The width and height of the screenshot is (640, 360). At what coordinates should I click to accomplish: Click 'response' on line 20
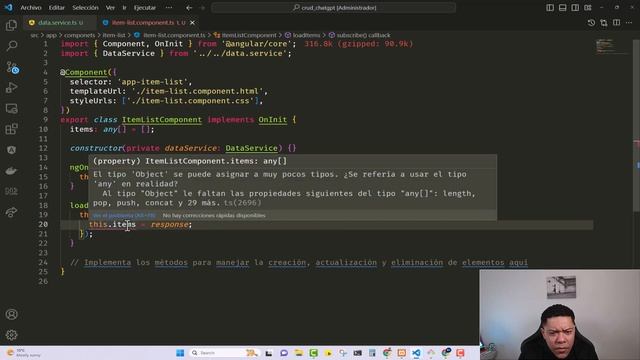pyautogui.click(x=169, y=224)
